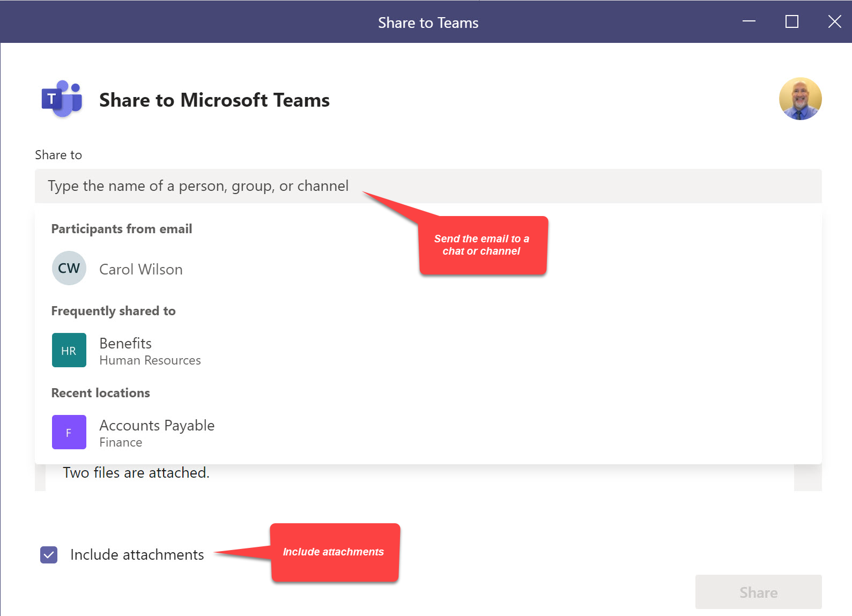Screen dimensions: 852x616
Task: Click the Share button
Action: [758, 592]
